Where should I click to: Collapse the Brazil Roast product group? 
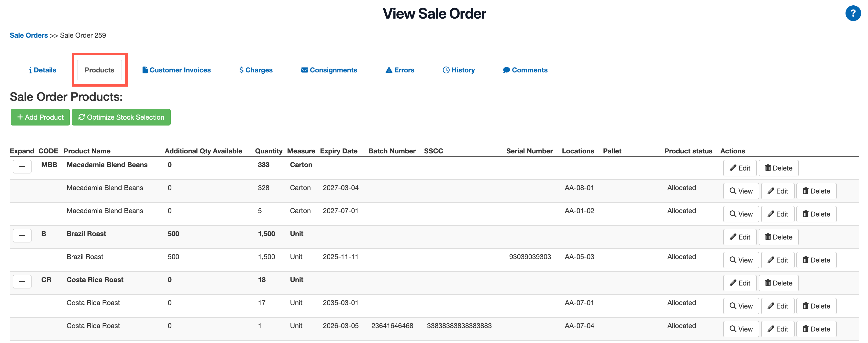[22, 235]
